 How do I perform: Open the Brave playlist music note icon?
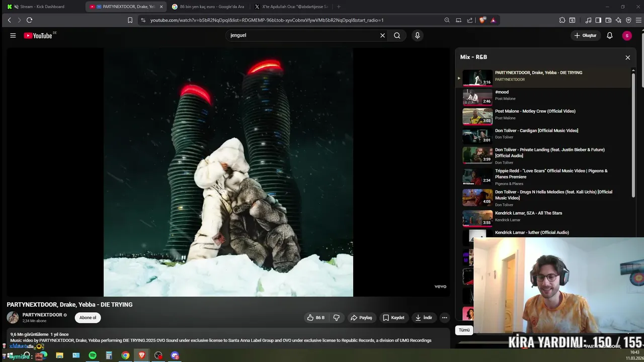coord(588,20)
